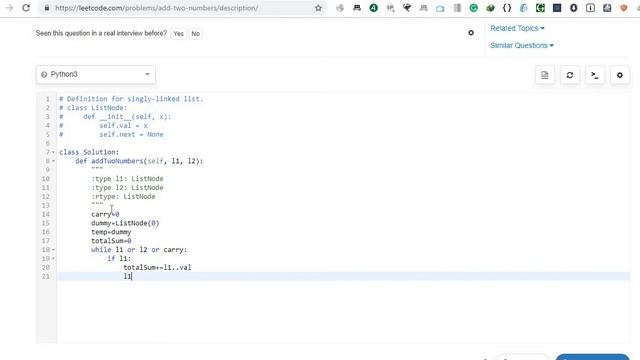
Task: Click the line 'carry=0' in the editor
Action: 105,214
